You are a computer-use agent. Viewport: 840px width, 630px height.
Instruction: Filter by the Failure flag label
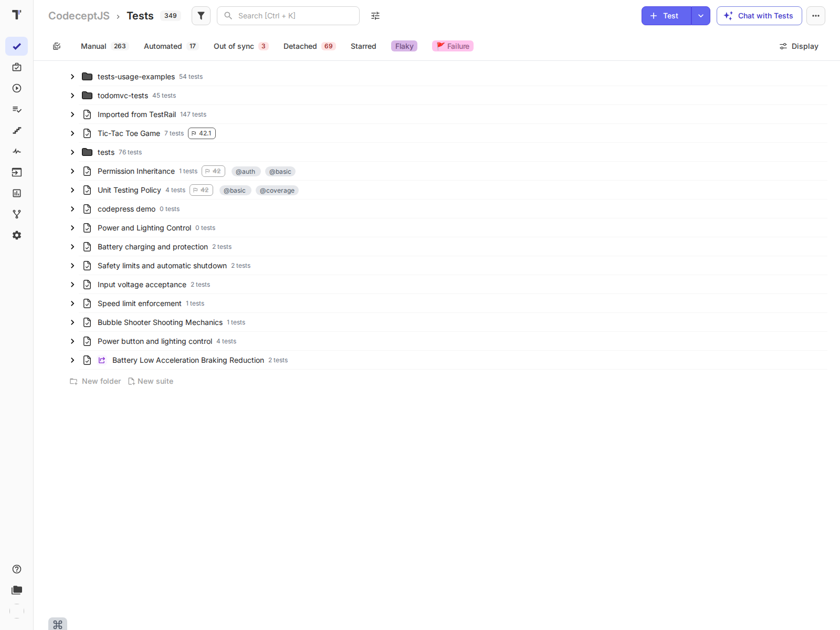(453, 46)
